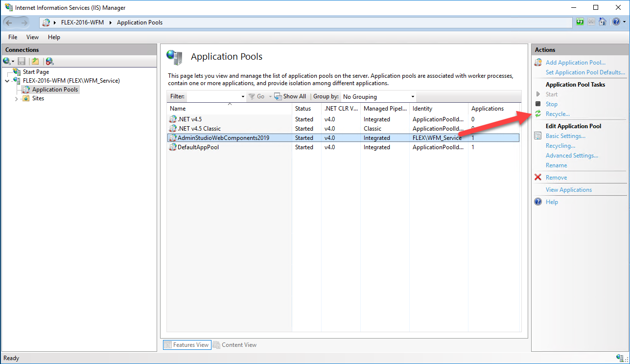Click the Rename action link
The width and height of the screenshot is (630, 364).
tap(557, 165)
